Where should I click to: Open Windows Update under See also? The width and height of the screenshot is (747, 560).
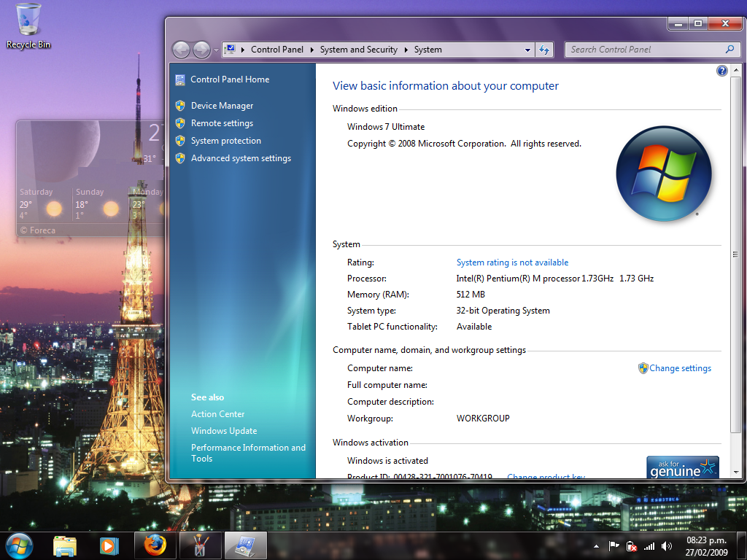[224, 431]
